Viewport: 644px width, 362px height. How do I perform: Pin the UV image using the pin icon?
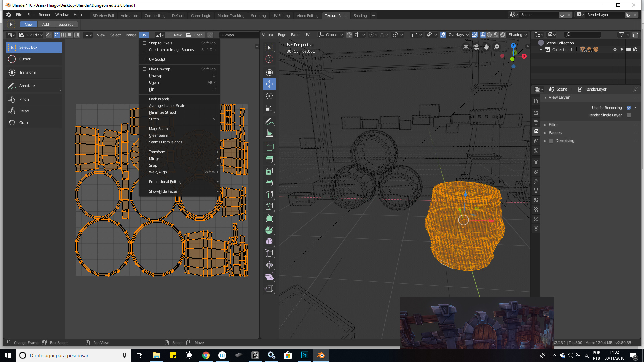(x=210, y=35)
